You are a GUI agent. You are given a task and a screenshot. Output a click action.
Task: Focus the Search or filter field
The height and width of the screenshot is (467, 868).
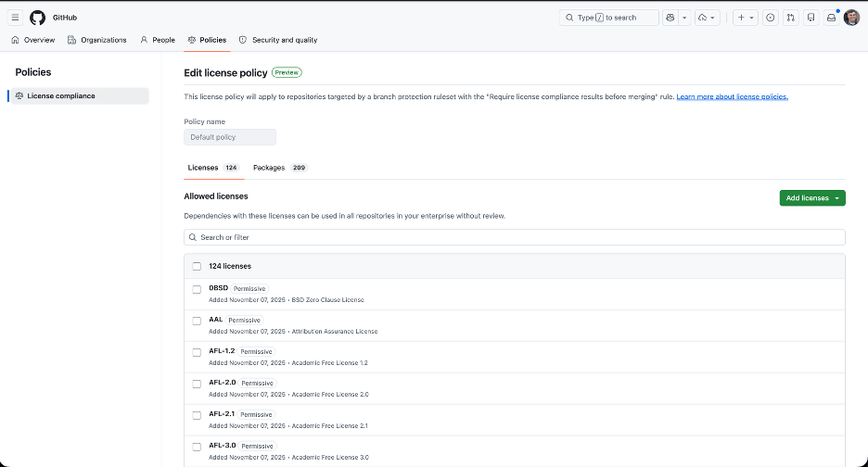point(515,237)
